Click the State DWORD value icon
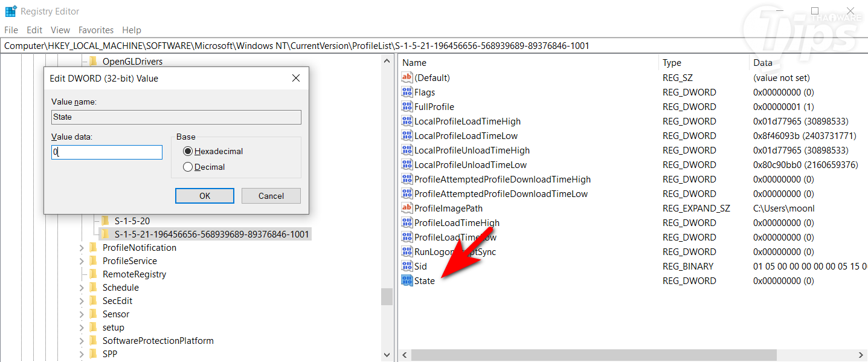Viewport: 868px width, 362px height. click(x=407, y=280)
